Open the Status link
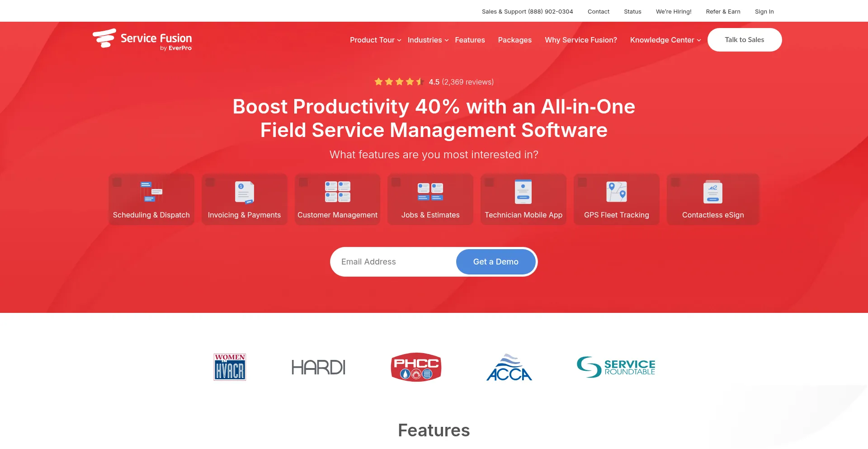Image resolution: width=868 pixels, height=449 pixels. click(x=632, y=12)
